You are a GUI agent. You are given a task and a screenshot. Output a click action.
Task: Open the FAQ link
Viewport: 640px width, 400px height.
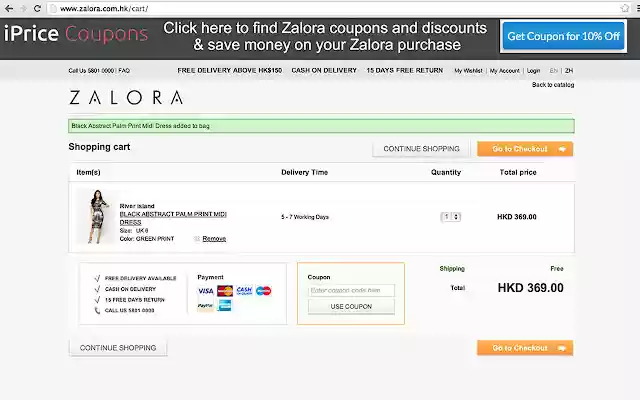(x=124, y=71)
